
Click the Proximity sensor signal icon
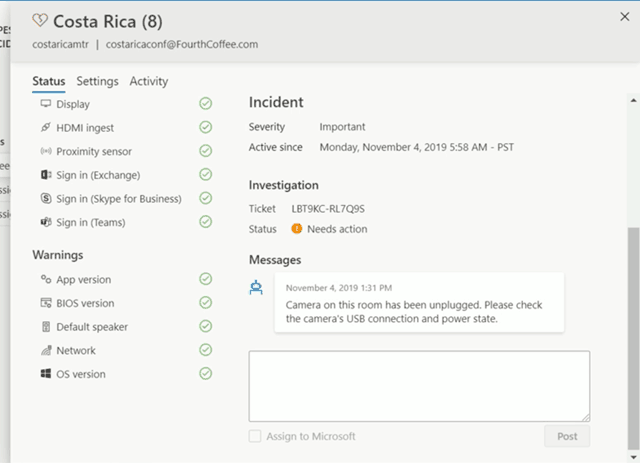(x=46, y=151)
